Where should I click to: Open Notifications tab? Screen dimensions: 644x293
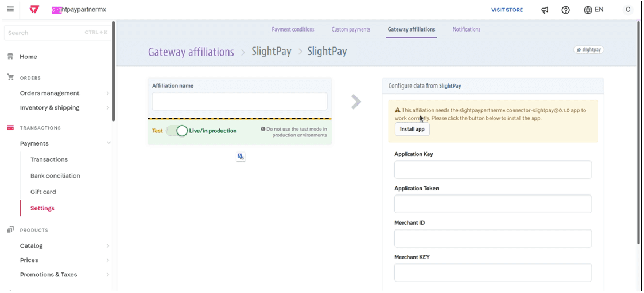pos(466,29)
